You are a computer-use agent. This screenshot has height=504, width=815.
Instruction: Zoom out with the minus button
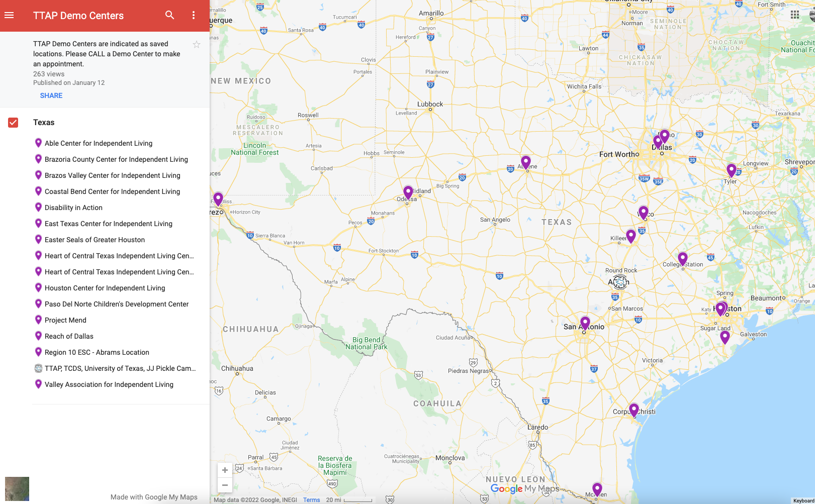tap(225, 485)
